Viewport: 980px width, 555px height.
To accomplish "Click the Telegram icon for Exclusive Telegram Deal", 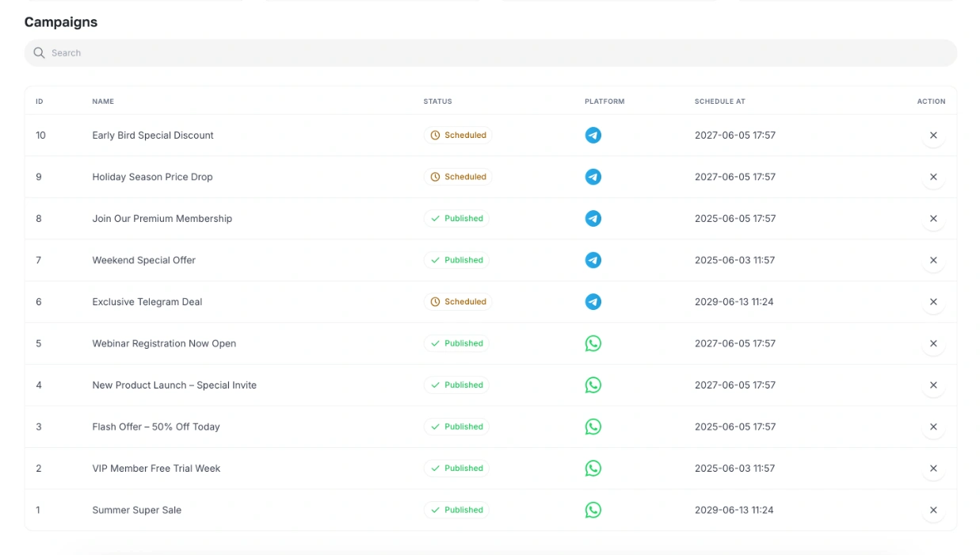I will (593, 302).
